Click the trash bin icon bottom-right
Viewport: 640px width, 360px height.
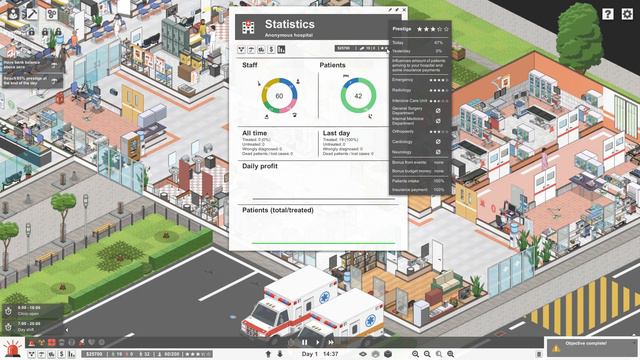[x=539, y=354]
